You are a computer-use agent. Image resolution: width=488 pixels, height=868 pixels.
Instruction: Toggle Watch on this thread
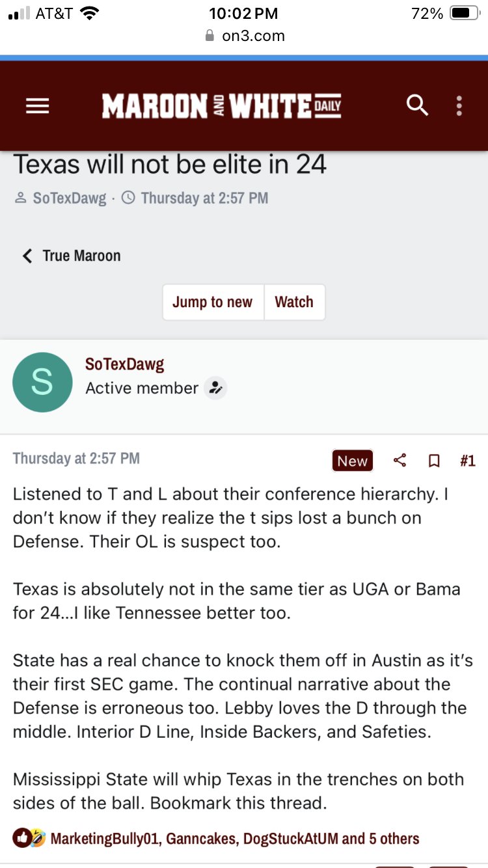(294, 302)
